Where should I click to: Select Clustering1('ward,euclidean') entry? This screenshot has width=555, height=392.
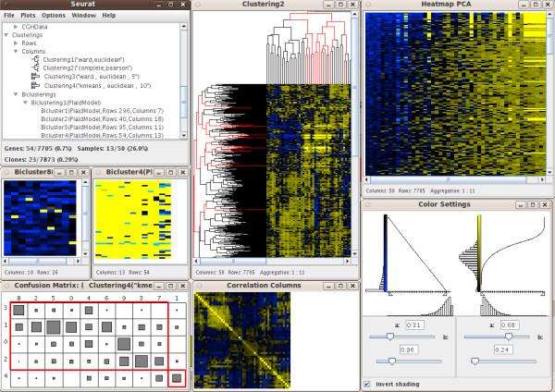[x=83, y=59]
